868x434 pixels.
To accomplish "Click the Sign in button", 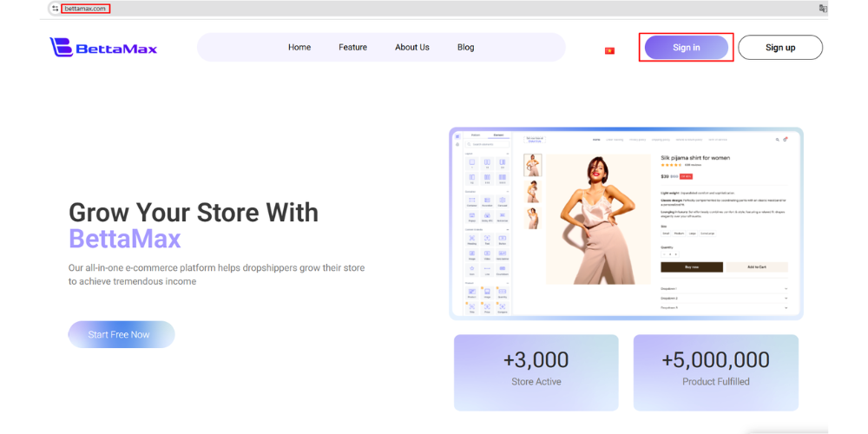I will point(687,47).
